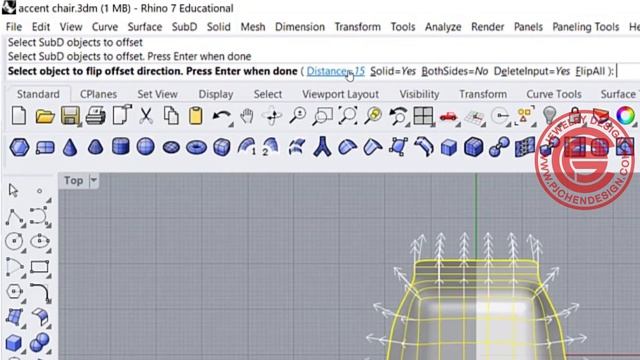Select the fillet curves tool in sidebar
640x360 pixels.
(40, 292)
